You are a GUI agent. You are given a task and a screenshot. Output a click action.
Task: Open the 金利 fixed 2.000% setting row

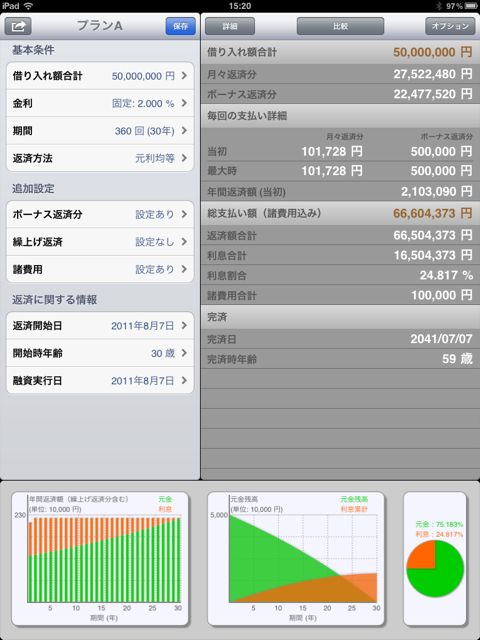pyautogui.click(x=100, y=103)
